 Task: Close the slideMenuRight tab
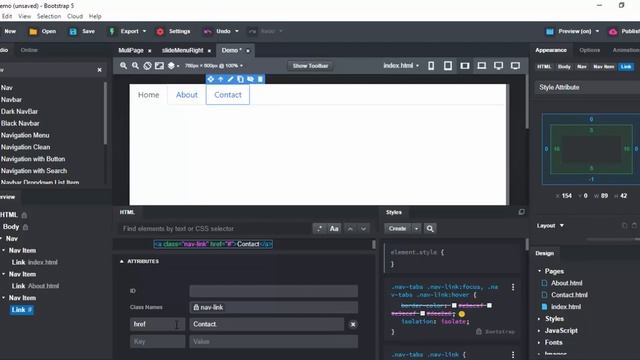[x=209, y=51]
